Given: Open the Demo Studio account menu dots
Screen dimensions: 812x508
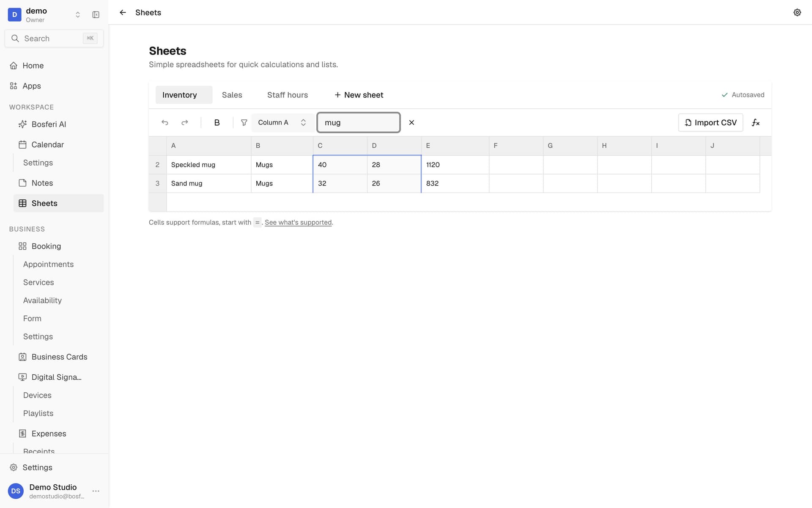Looking at the screenshot, I should point(96,491).
